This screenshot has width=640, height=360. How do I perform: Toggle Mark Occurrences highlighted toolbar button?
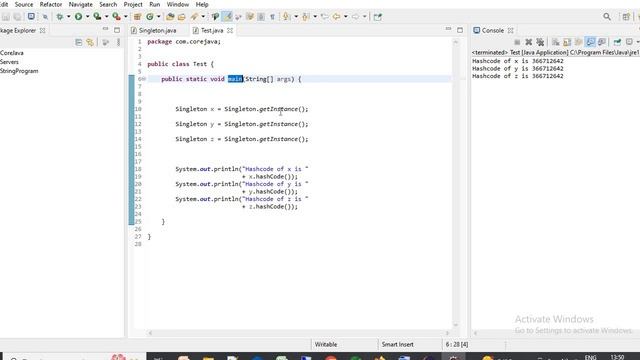[228, 17]
